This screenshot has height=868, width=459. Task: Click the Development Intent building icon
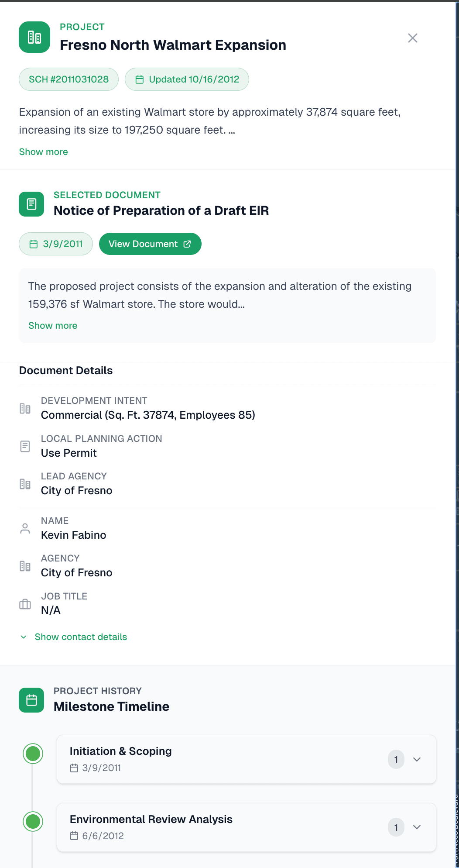click(25, 409)
